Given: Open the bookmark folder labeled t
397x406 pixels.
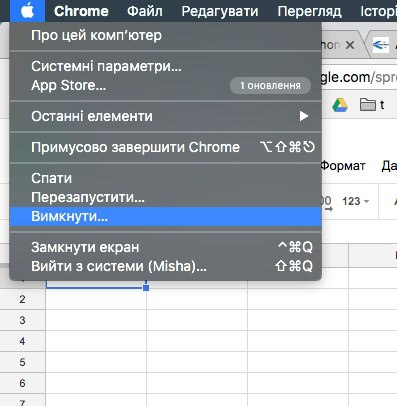Looking at the screenshot, I should (x=372, y=105).
